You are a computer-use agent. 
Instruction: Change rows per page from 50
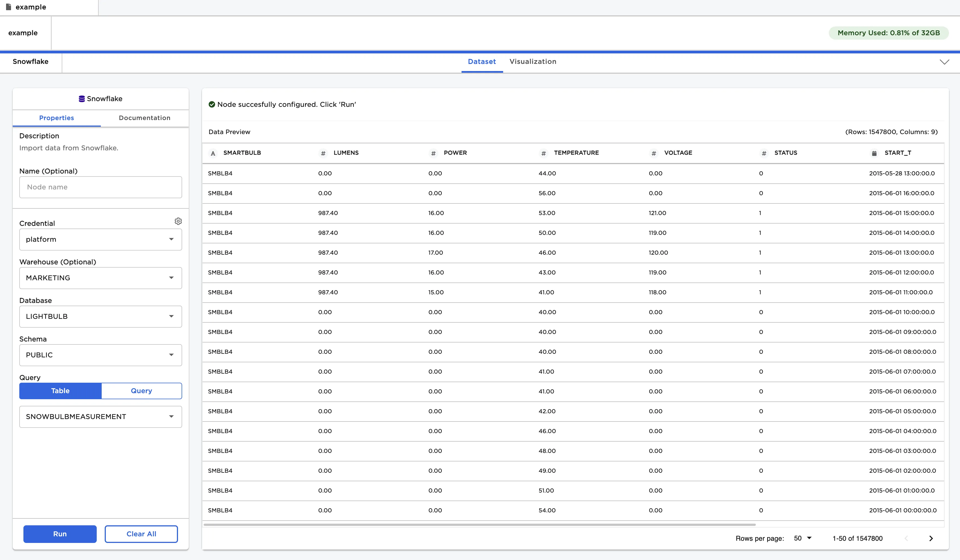click(x=802, y=538)
